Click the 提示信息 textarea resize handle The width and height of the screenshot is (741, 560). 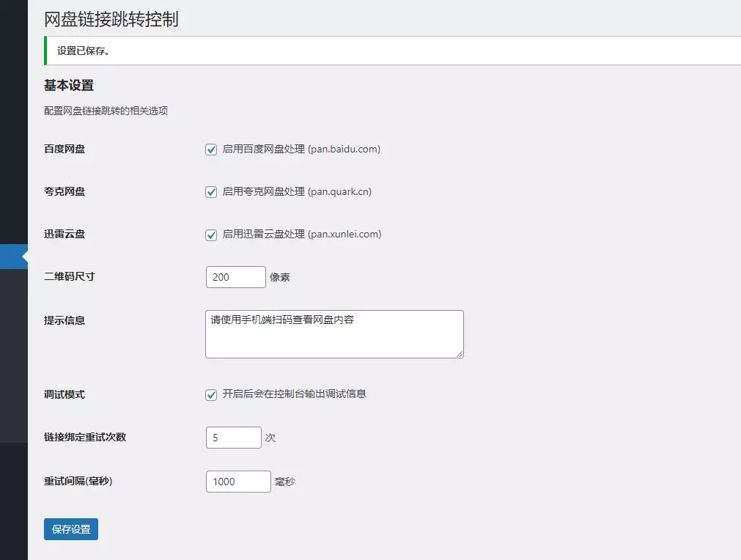[x=460, y=354]
